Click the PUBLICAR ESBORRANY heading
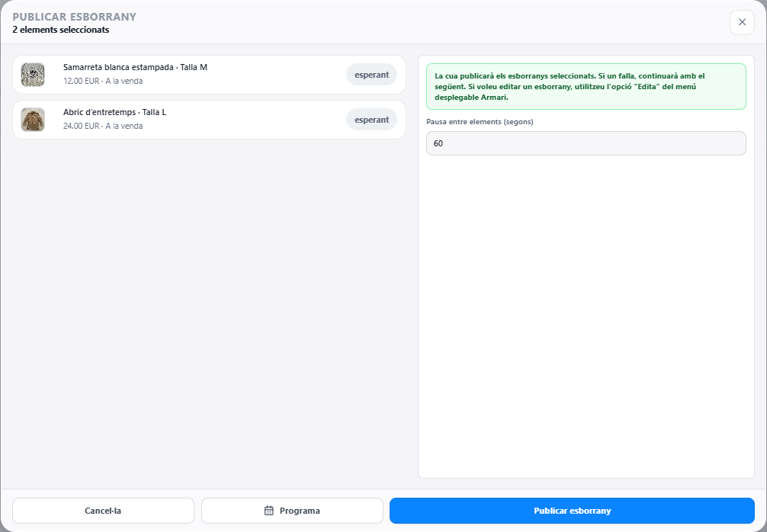 [75, 17]
